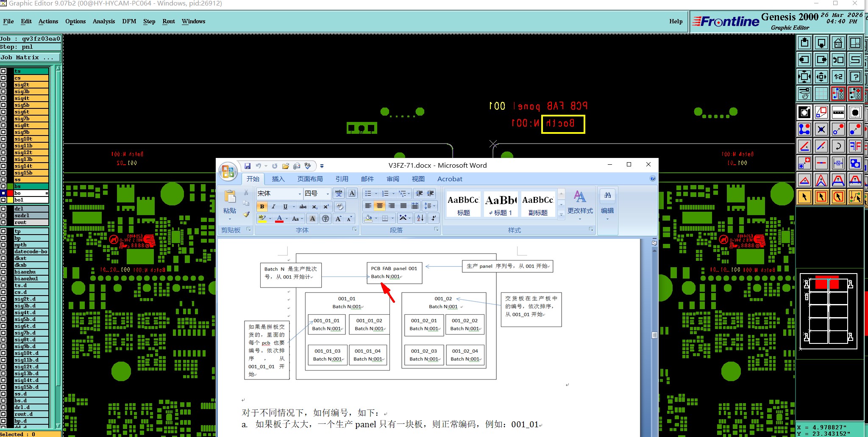Switch to 页面布局 tab in Word
The height and width of the screenshot is (437, 868).
[x=310, y=179]
